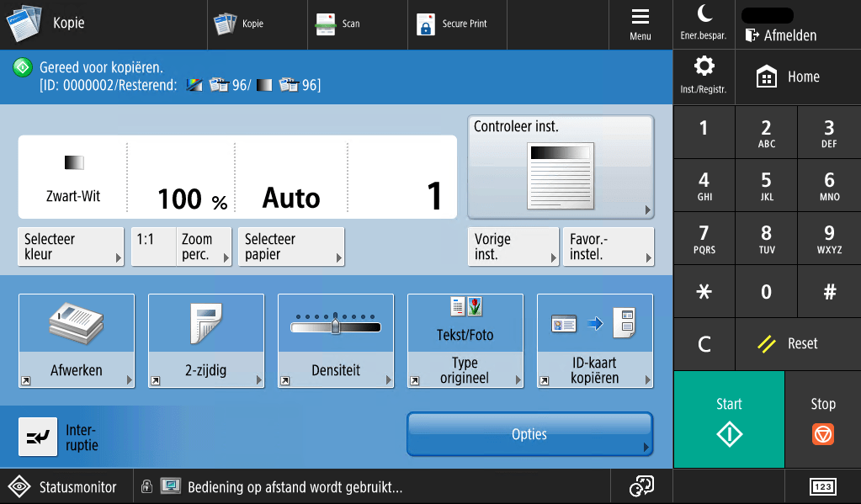Select the 2-zijdig duplex option
This screenshot has width=861, height=504.
pyautogui.click(x=205, y=341)
